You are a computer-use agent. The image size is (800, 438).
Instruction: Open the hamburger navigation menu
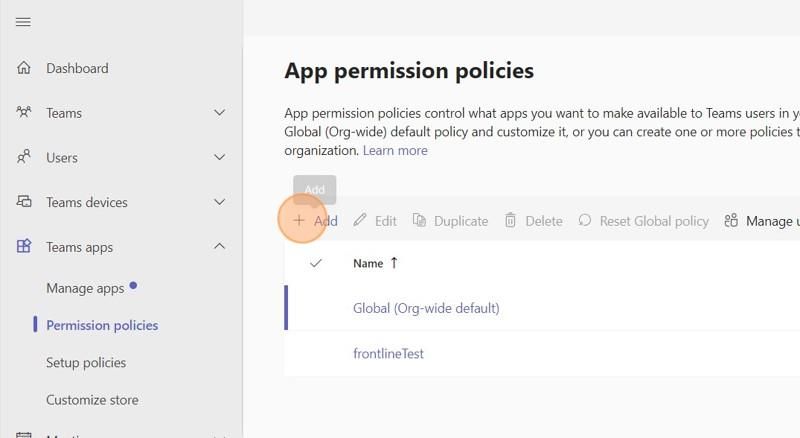23,22
